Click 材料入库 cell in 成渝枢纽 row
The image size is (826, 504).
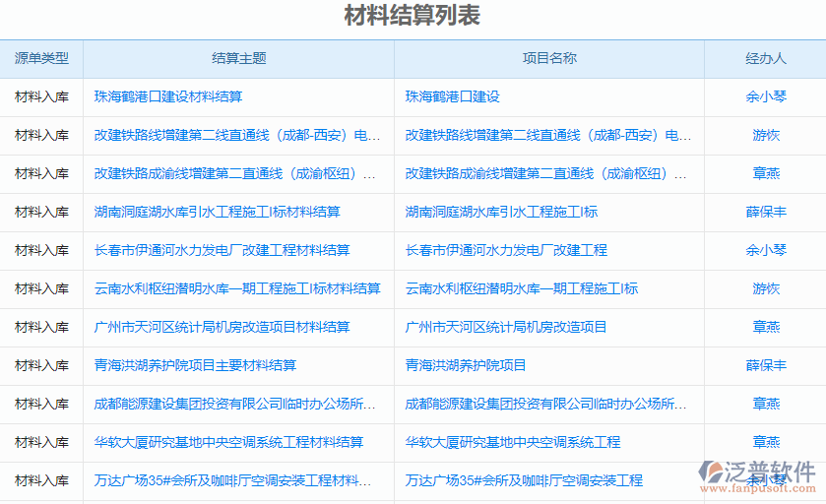pos(41,174)
